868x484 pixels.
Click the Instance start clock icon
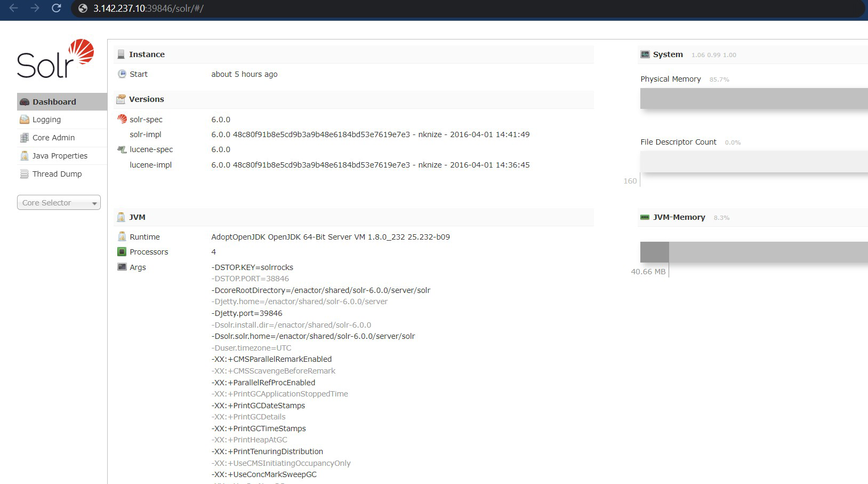point(122,74)
